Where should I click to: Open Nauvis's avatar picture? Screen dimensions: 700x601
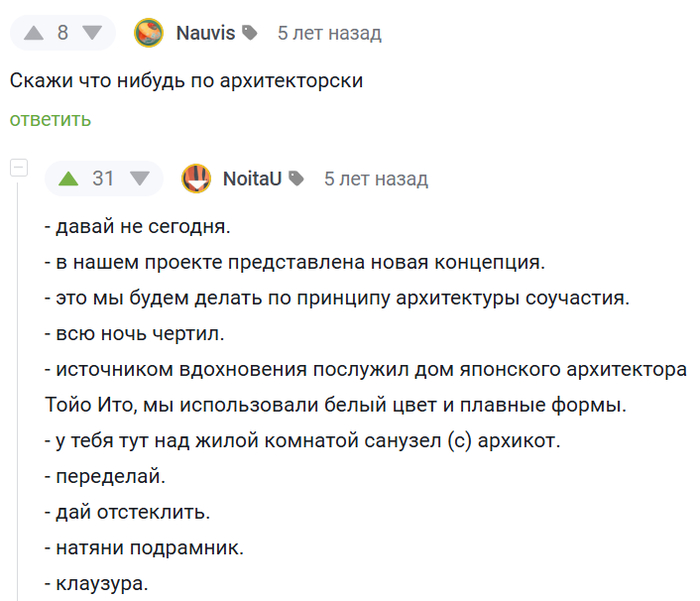[149, 33]
